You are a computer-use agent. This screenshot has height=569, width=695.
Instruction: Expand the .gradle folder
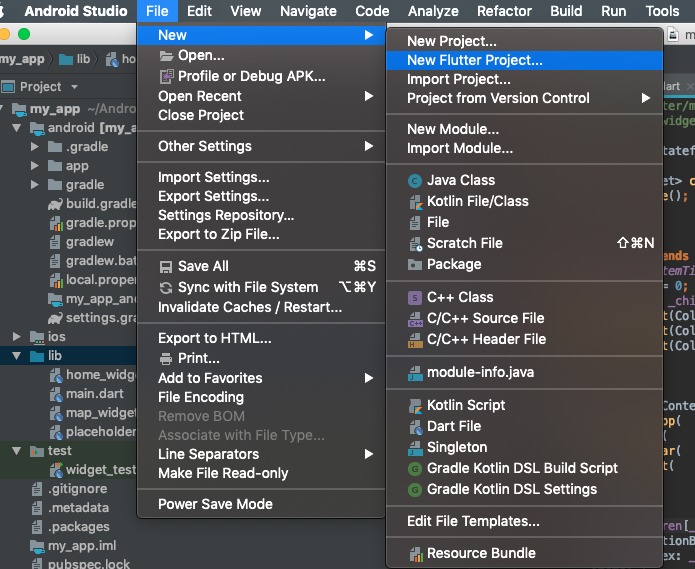tap(35, 147)
